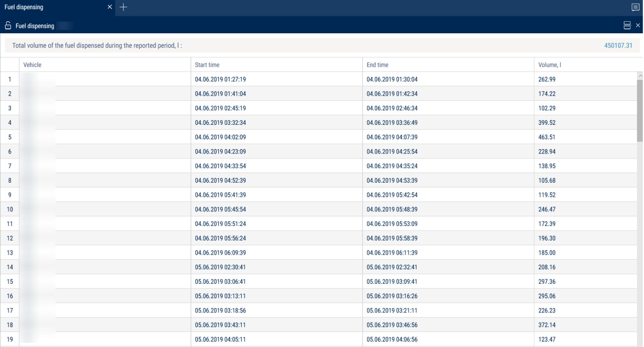Select volume cell 105.68
Image resolution: width=644 pixels, height=347 pixels.
[x=547, y=180]
